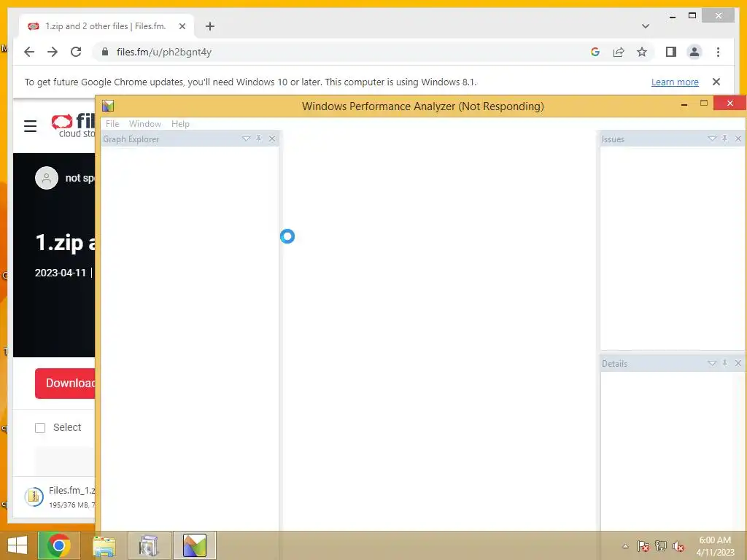Viewport: 747px width, 560px height.
Task: Close the Files.fm browser tab
Action: click(182, 26)
